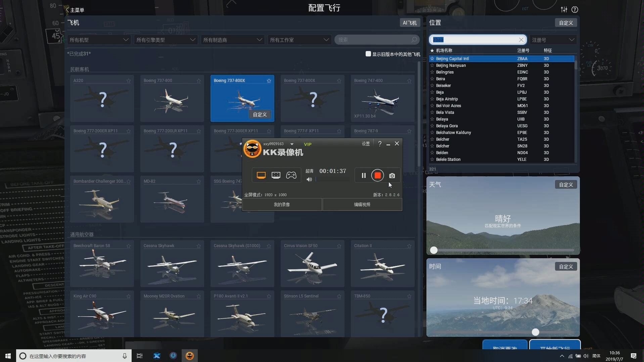Viewport: 644px width, 362px height.
Task: Toggle favorite star on A320 card
Action: tap(129, 81)
